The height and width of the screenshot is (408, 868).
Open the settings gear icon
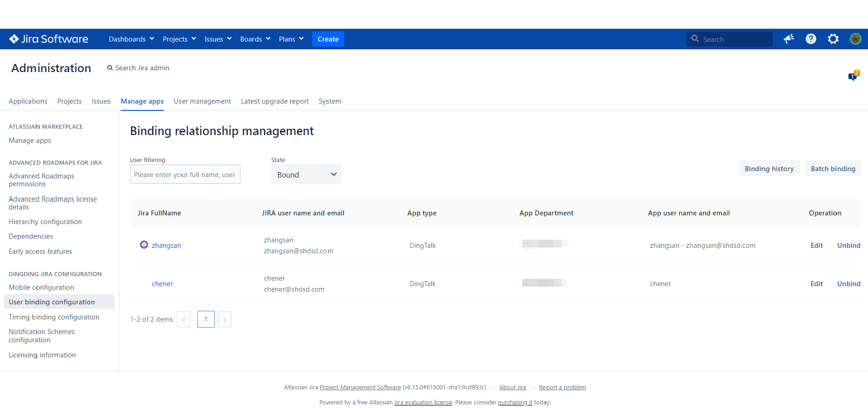[x=833, y=39]
